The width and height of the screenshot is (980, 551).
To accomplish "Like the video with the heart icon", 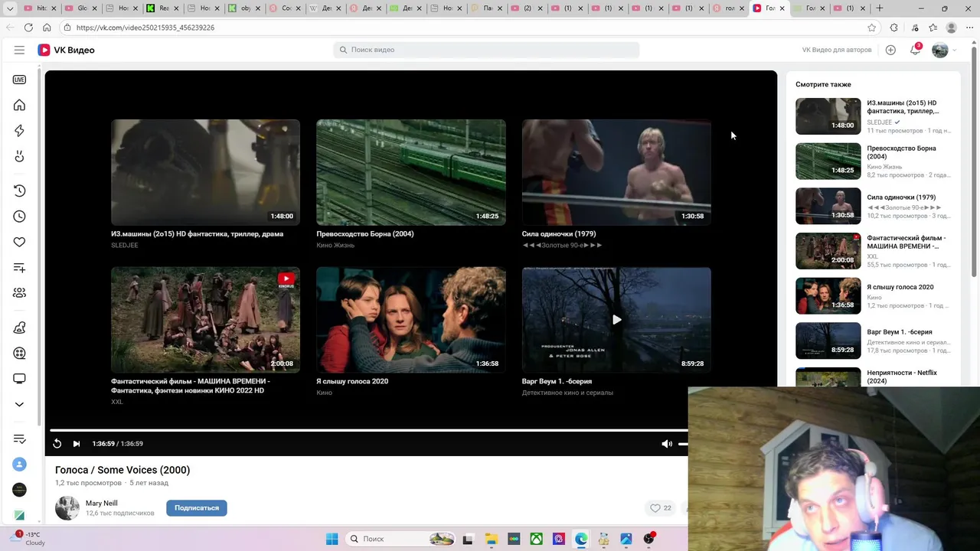I will coord(655,508).
